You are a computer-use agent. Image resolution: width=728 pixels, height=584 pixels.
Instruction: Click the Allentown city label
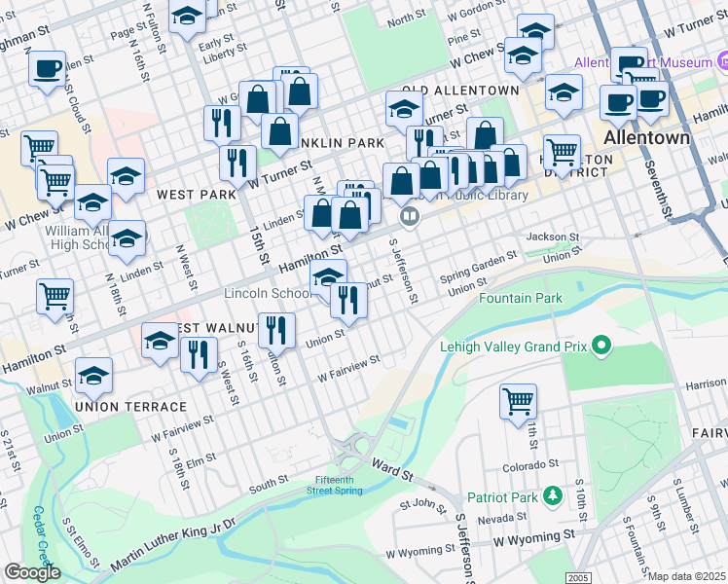646,137
